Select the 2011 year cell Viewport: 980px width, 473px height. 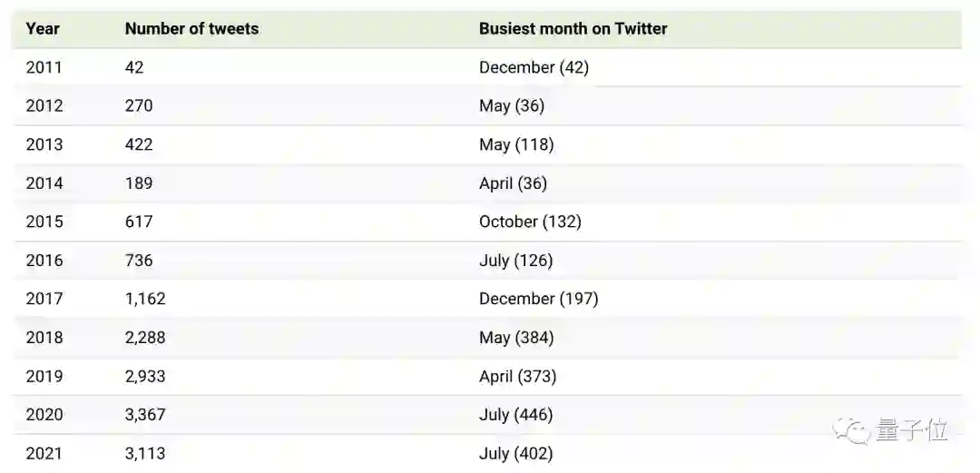[44, 67]
